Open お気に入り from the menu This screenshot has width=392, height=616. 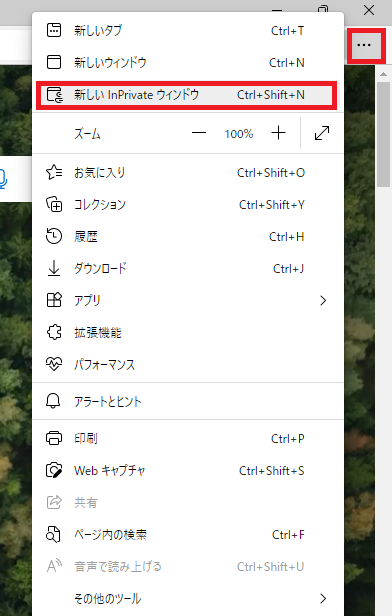pos(188,173)
